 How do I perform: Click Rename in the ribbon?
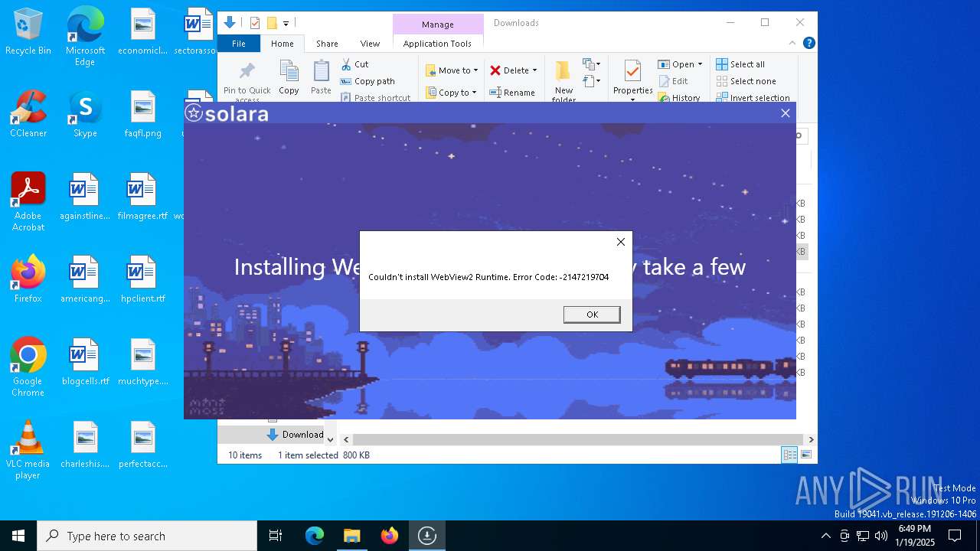coord(512,93)
